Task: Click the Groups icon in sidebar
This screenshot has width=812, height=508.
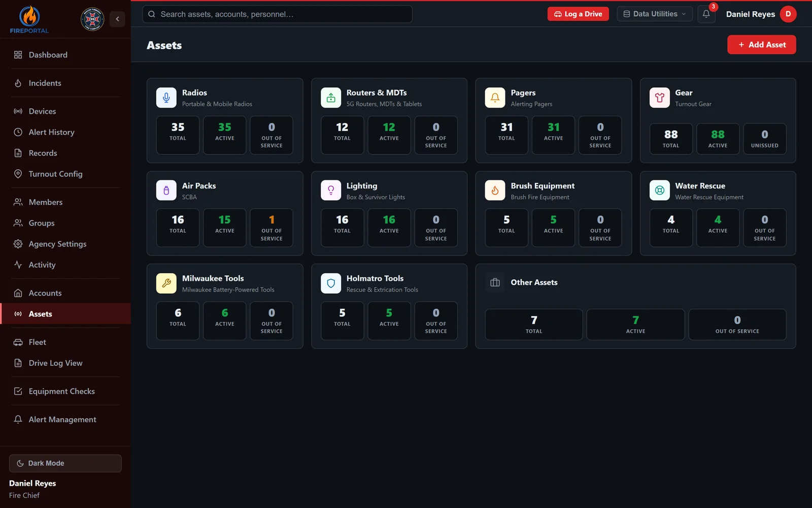Action: click(18, 223)
